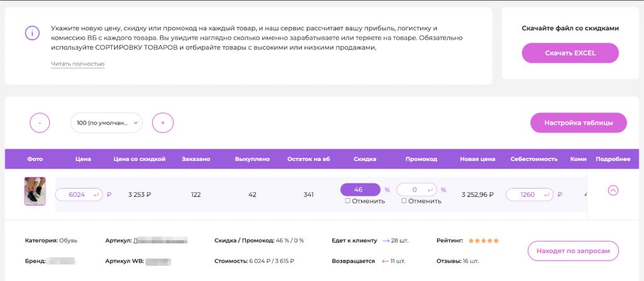This screenshot has height=281, width=644.
Task: Click Едет к клиенту label
Action: tap(354, 241)
